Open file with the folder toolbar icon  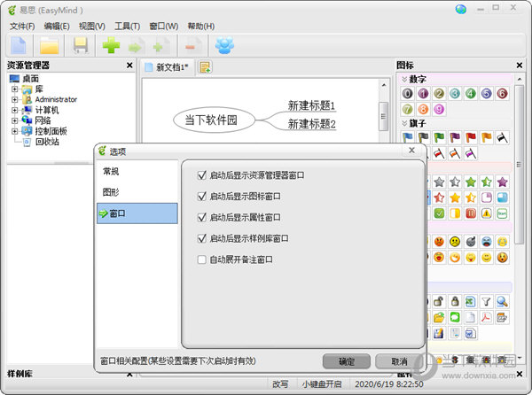[49, 45]
